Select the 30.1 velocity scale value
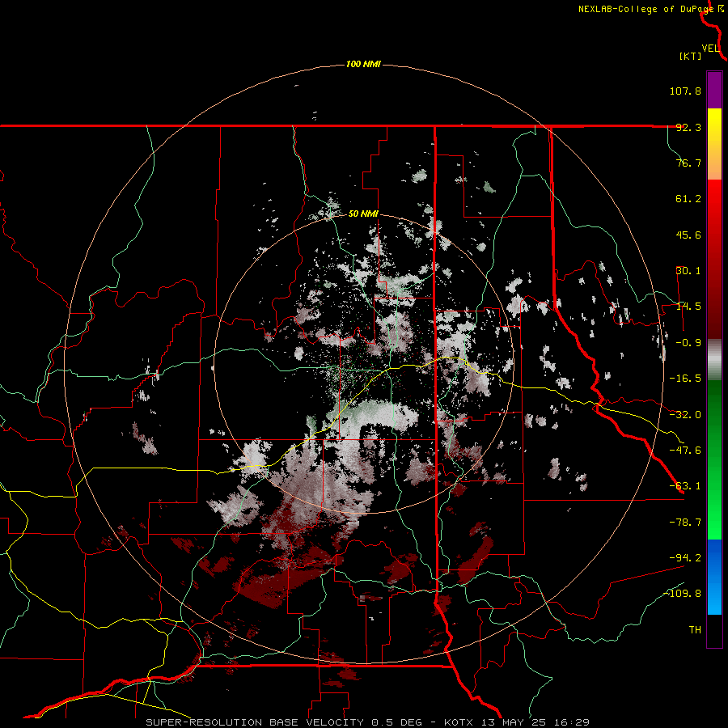 point(688,271)
